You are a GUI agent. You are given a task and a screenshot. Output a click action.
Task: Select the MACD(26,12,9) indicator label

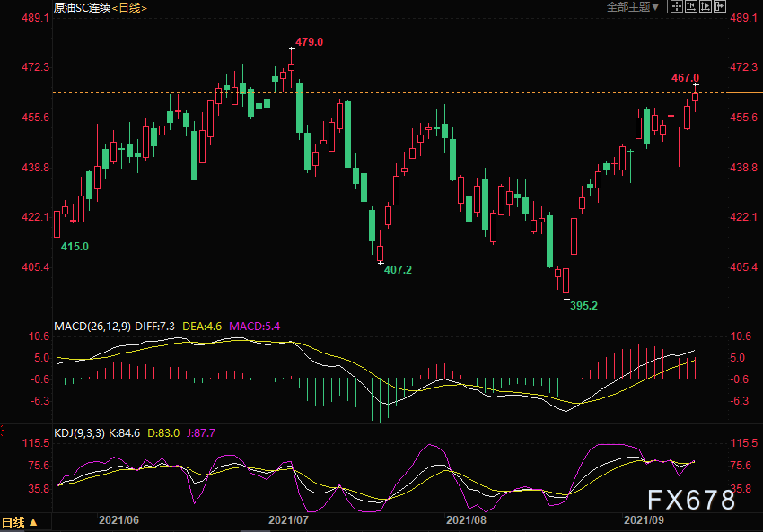[x=93, y=326]
